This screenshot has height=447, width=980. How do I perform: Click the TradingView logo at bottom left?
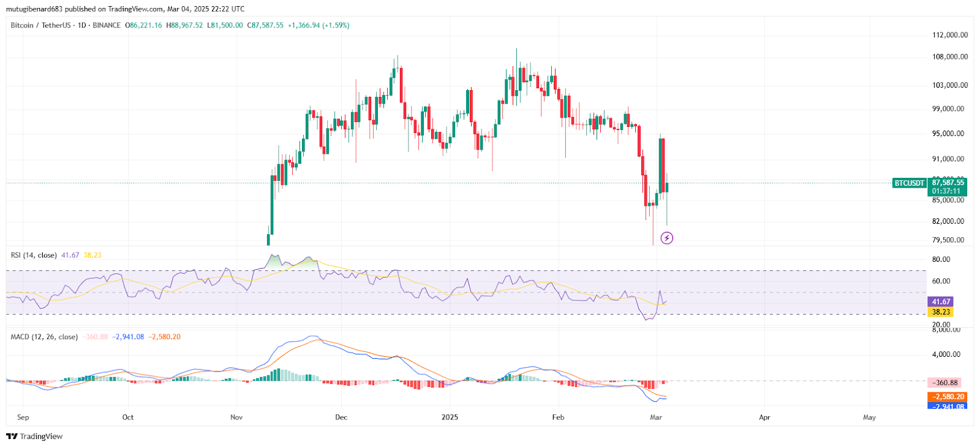pyautogui.click(x=34, y=437)
